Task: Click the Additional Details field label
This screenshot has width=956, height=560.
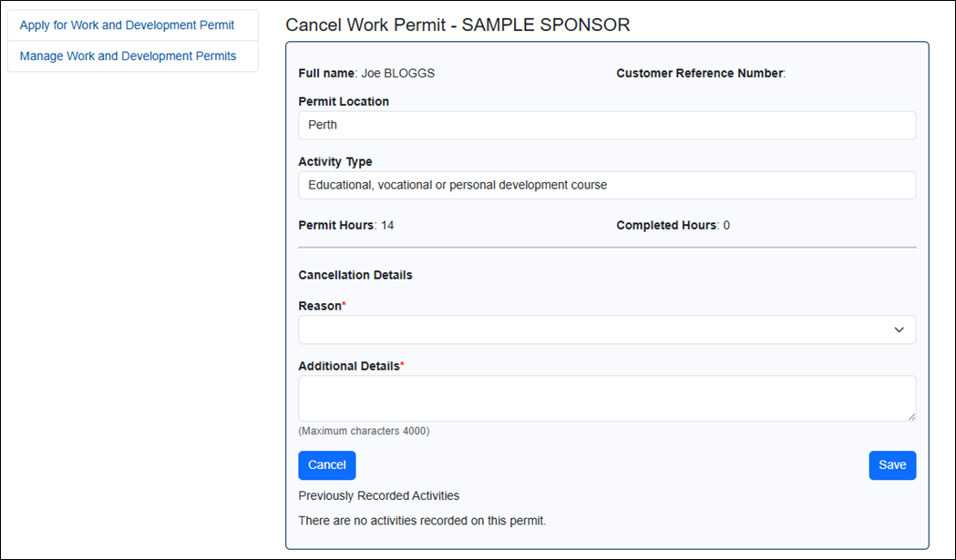Action: pyautogui.click(x=348, y=366)
